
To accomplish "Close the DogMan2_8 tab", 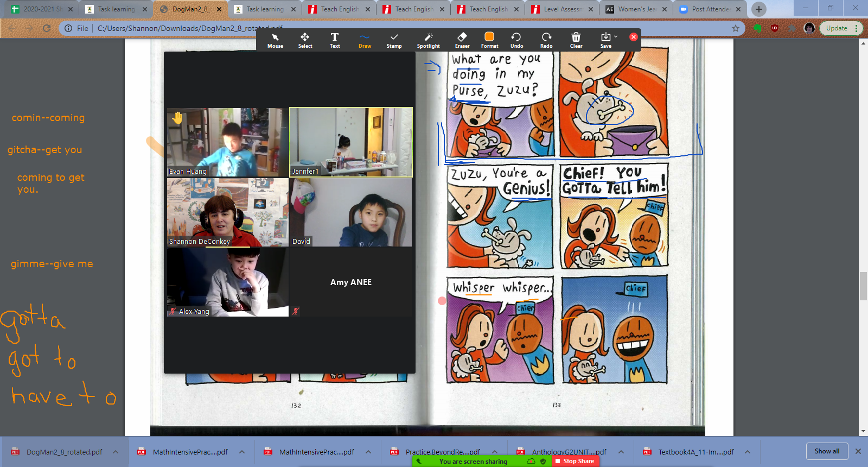I will [x=219, y=9].
